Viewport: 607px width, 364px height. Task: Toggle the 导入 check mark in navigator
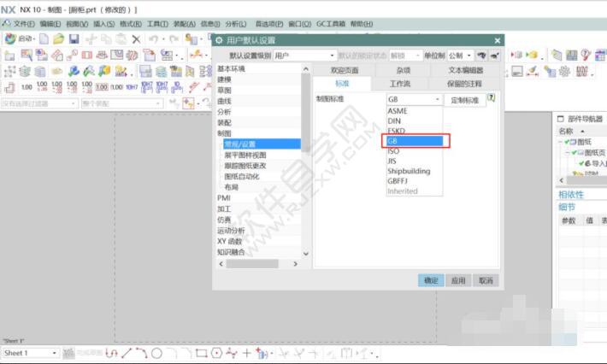tap(581, 163)
